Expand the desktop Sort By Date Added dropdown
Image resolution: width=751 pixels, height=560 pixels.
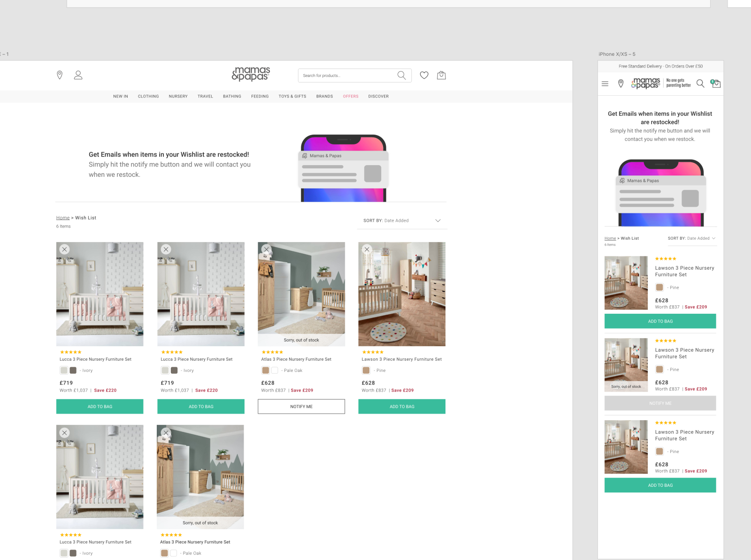[x=402, y=221]
